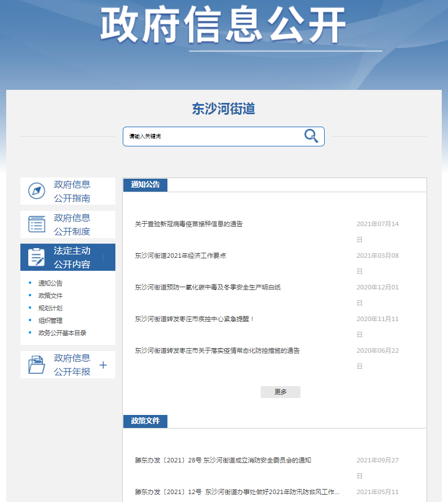Open 东沙河街道2021年经济工作要点
Viewport: 448px width, 502px height.
(x=180, y=256)
